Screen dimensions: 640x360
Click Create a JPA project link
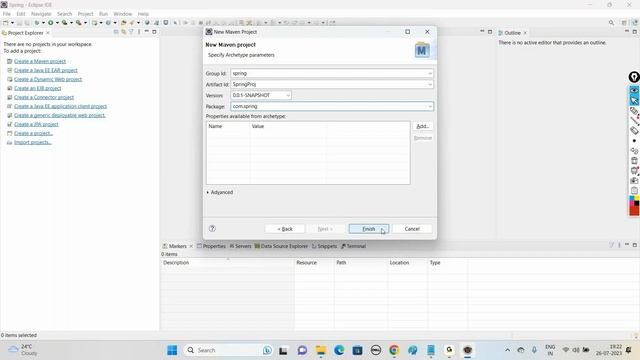pos(36,124)
